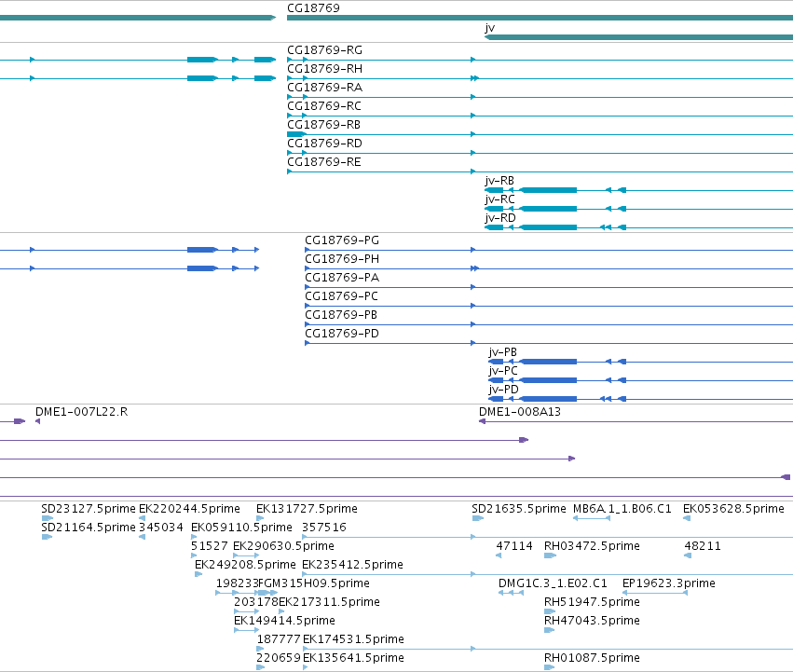Image resolution: width=793 pixels, height=672 pixels.
Task: Select the DME1-008A13 clone label
Action: click(520, 412)
